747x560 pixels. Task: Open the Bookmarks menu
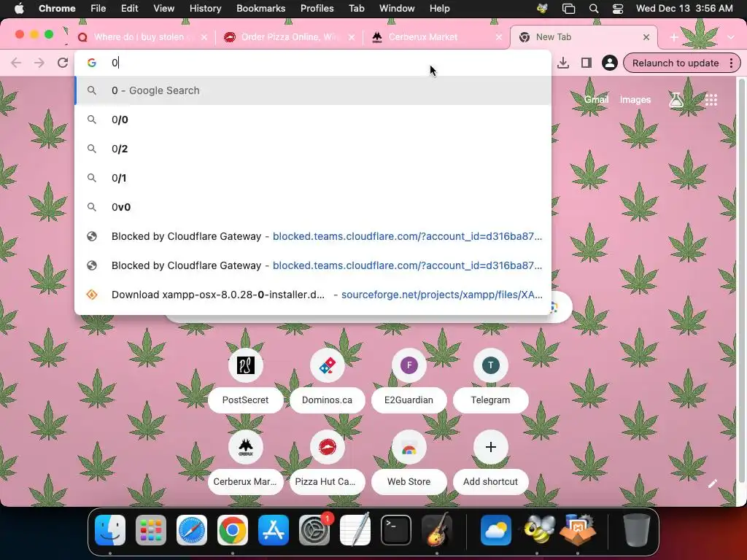260,9
